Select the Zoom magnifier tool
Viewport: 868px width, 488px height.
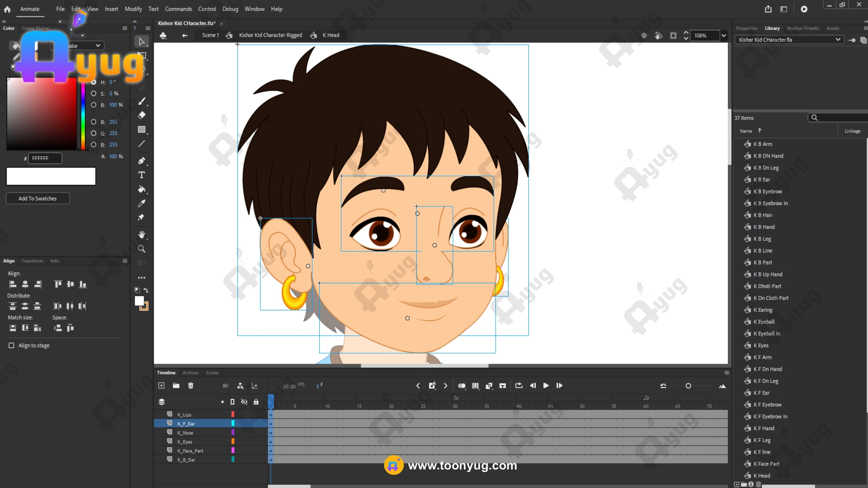click(142, 249)
